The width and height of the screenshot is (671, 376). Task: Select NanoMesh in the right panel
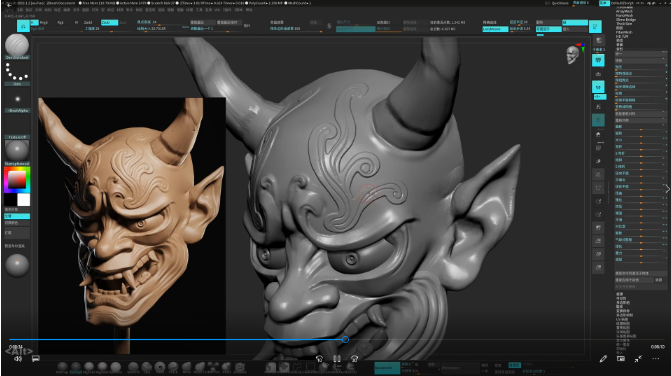coord(624,15)
